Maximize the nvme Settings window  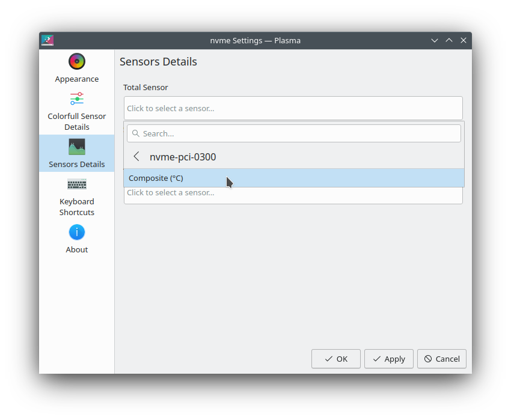tap(449, 40)
